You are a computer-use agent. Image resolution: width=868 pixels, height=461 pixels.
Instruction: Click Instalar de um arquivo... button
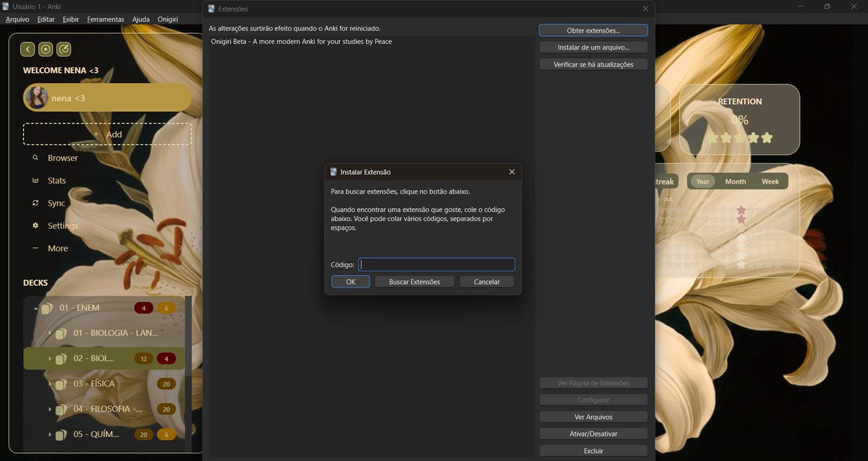pyautogui.click(x=593, y=47)
